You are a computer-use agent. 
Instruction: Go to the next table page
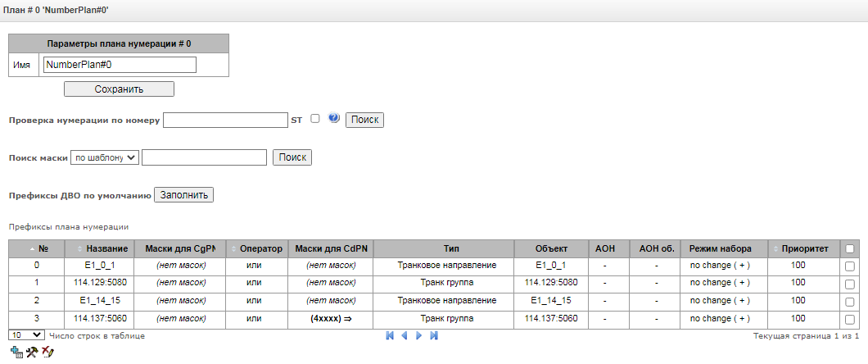tap(418, 335)
